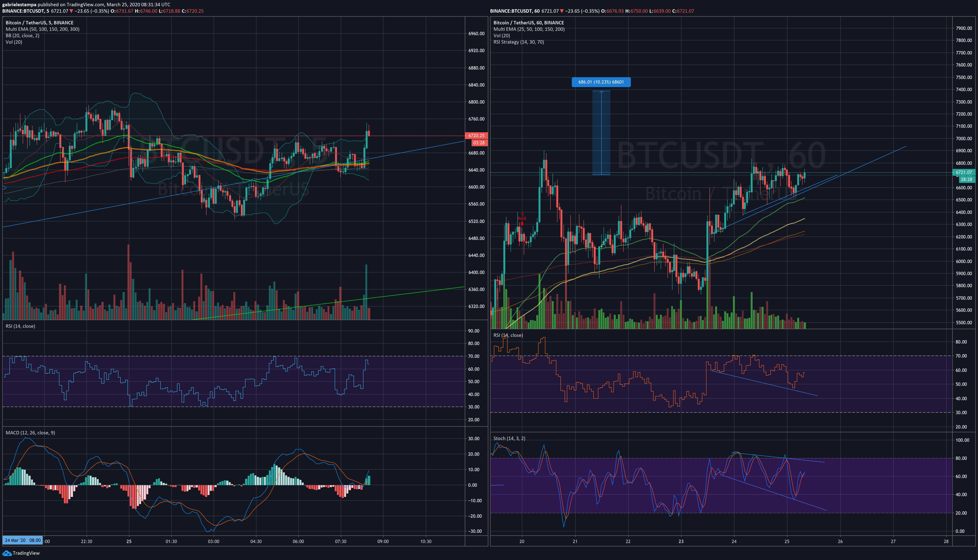The height and width of the screenshot is (560, 978).
Task: Click Multi EMA (50, 100, 150, 200, 300) legend
Action: (x=42, y=29)
